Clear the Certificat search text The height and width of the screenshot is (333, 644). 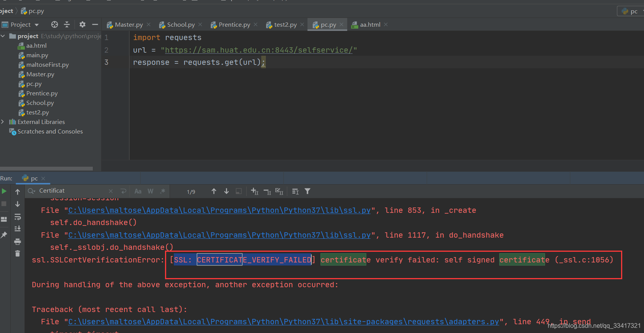[111, 191]
